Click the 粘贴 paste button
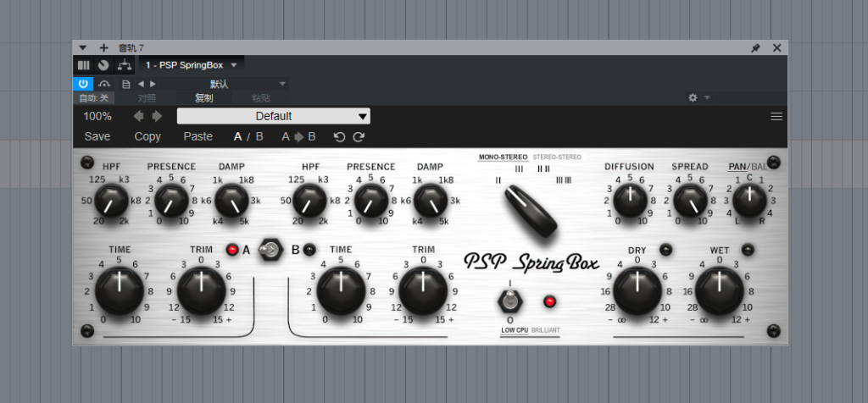 261,98
